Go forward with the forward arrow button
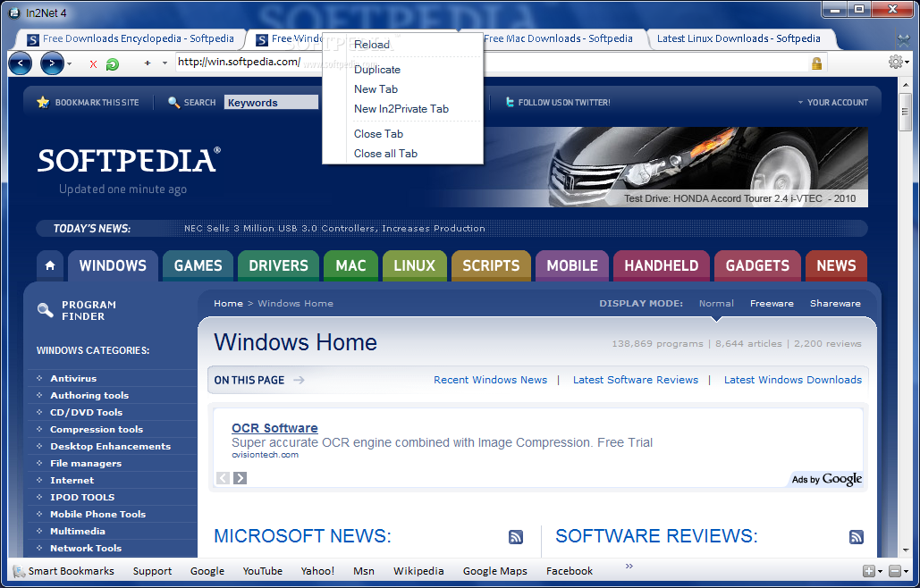Viewport: 920px width, 588px height. 52,63
